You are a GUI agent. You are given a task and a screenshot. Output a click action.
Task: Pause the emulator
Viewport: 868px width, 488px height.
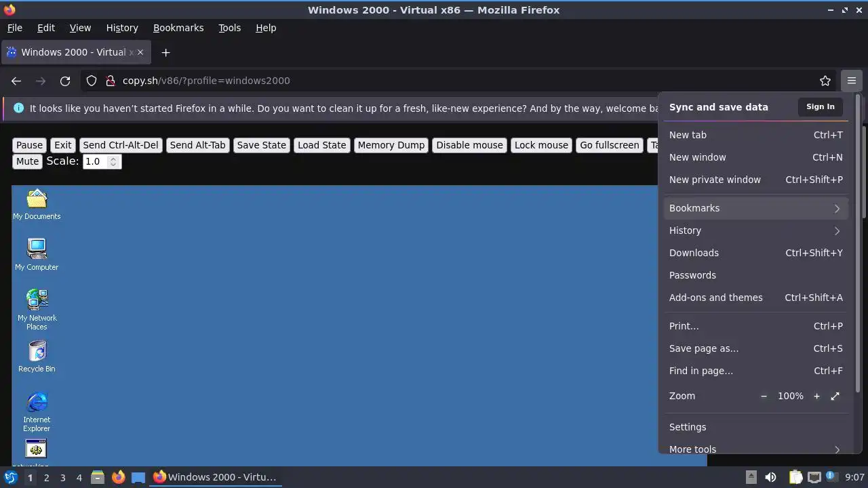(29, 145)
